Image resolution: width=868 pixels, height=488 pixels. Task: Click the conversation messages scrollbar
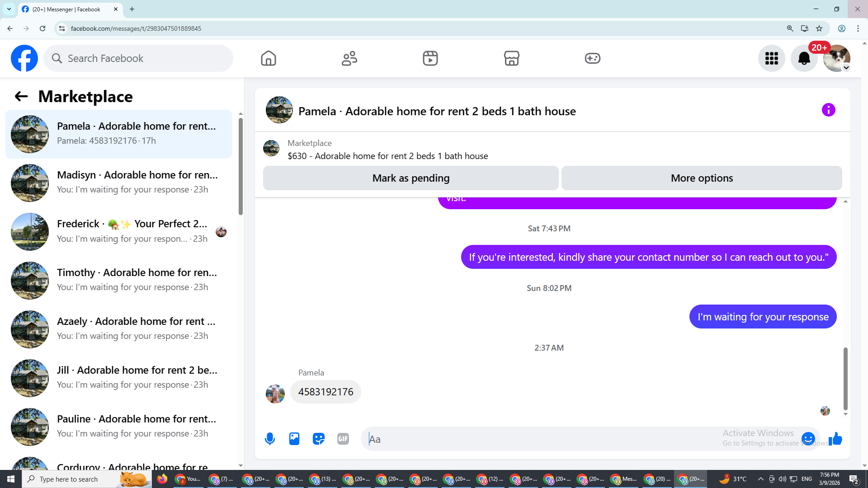tap(845, 378)
